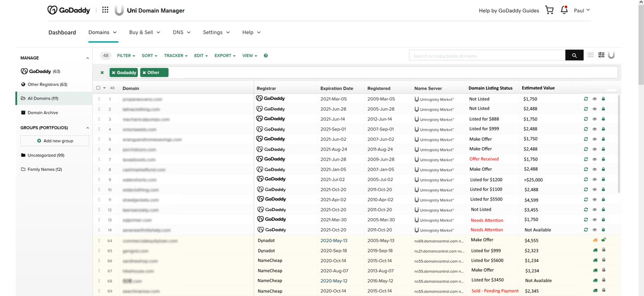Refresh row 14 with Not Available value
644x296 pixels.
[x=586, y=230]
